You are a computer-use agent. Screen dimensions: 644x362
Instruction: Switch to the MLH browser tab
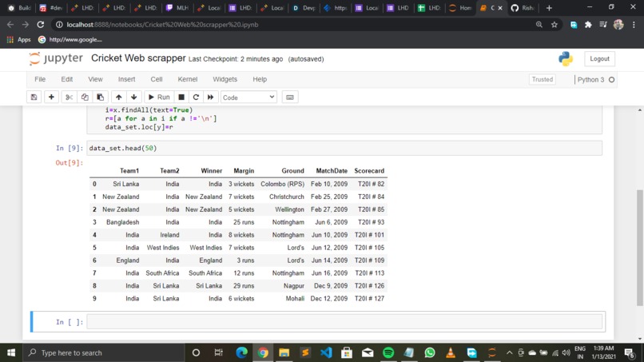[177, 8]
